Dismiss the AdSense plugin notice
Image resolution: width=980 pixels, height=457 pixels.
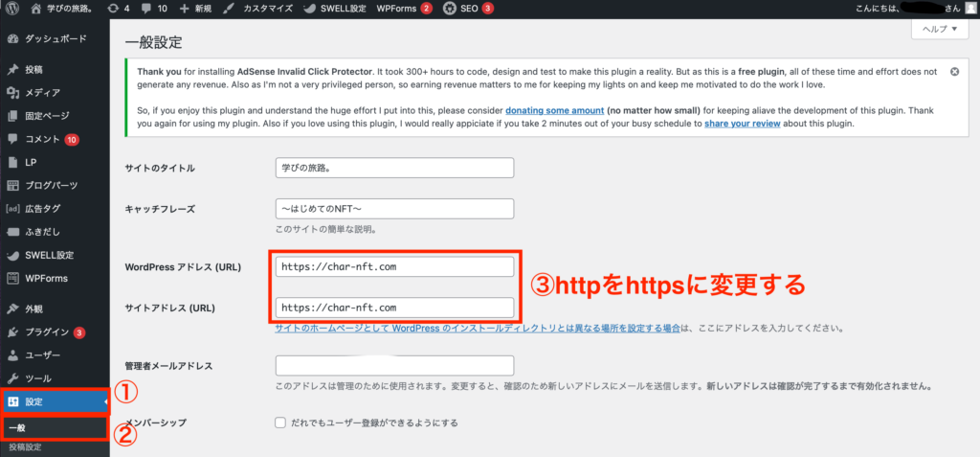tap(954, 71)
